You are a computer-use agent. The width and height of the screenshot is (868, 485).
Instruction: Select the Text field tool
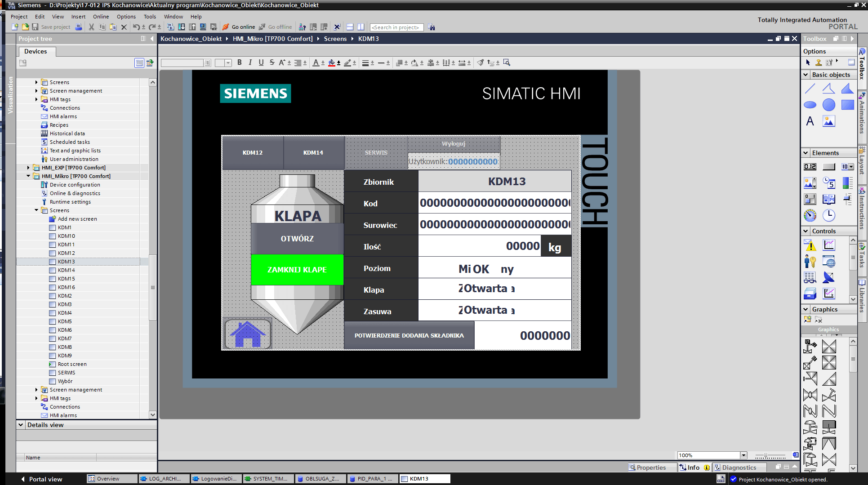810,121
